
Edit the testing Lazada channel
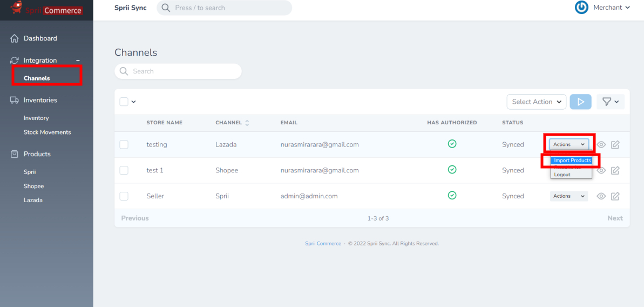[x=615, y=145]
